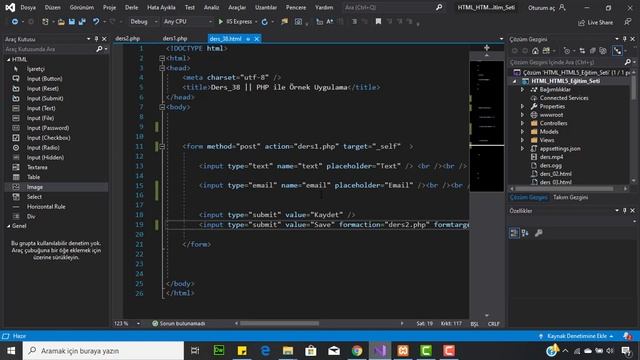Click the new project toolbar icon
The width and height of the screenshot is (640, 360).
[45, 22]
